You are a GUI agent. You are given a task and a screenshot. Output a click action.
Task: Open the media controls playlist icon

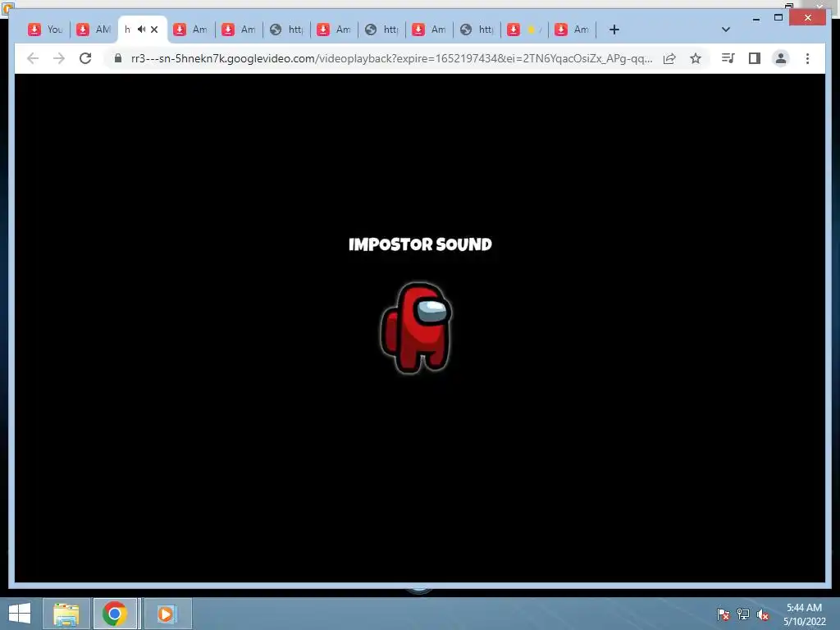coord(728,58)
